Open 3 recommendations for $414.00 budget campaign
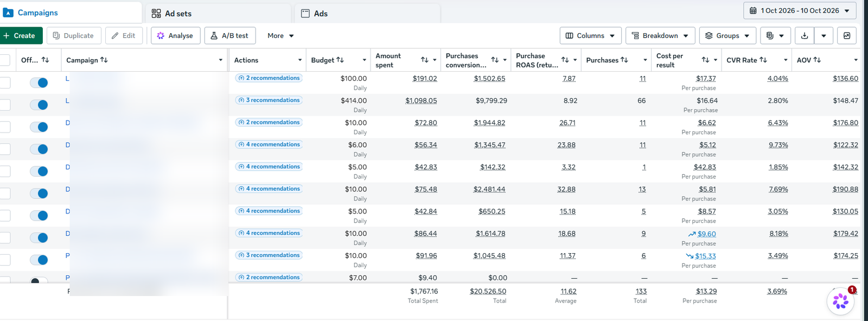 (x=269, y=100)
